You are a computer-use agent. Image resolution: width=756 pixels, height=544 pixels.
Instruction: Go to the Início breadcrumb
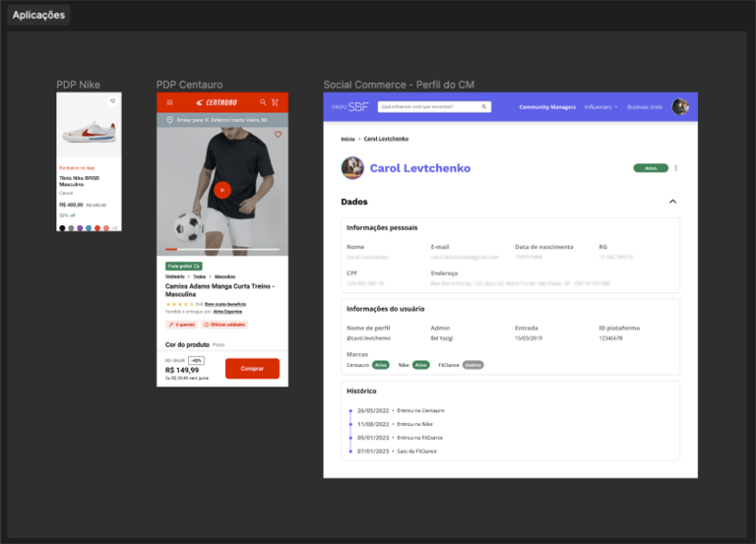pyautogui.click(x=347, y=139)
